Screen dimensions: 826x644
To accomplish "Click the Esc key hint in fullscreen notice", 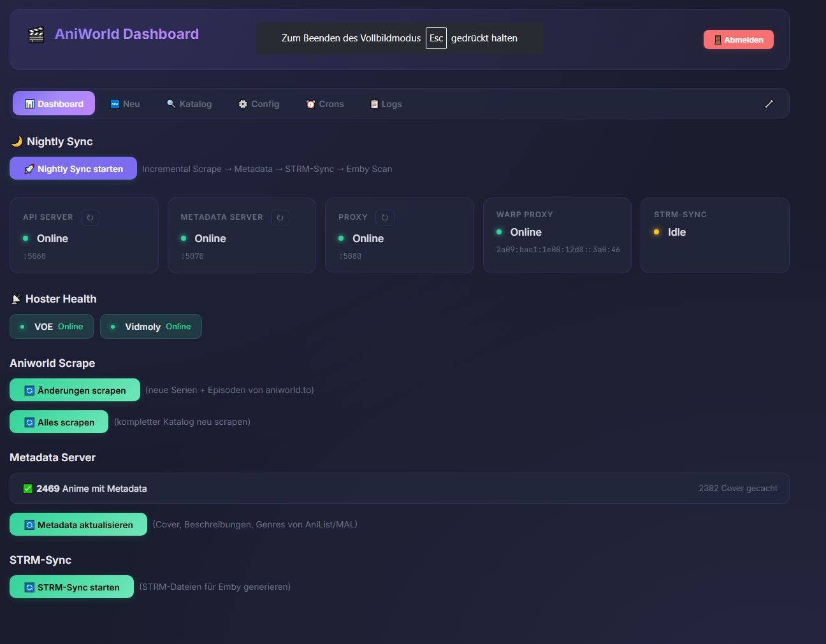I will (436, 38).
